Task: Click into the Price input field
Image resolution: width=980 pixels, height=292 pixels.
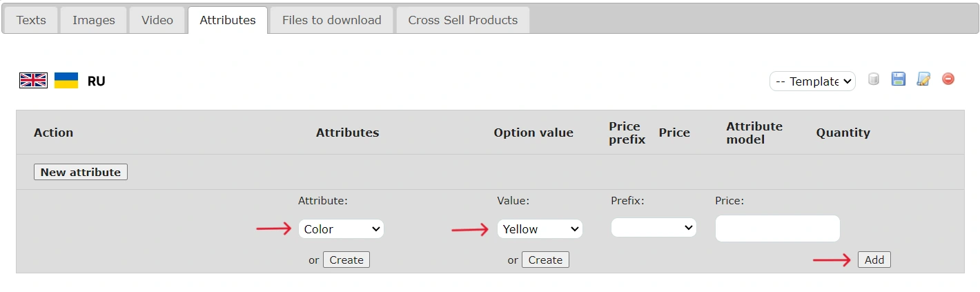Action: click(777, 228)
